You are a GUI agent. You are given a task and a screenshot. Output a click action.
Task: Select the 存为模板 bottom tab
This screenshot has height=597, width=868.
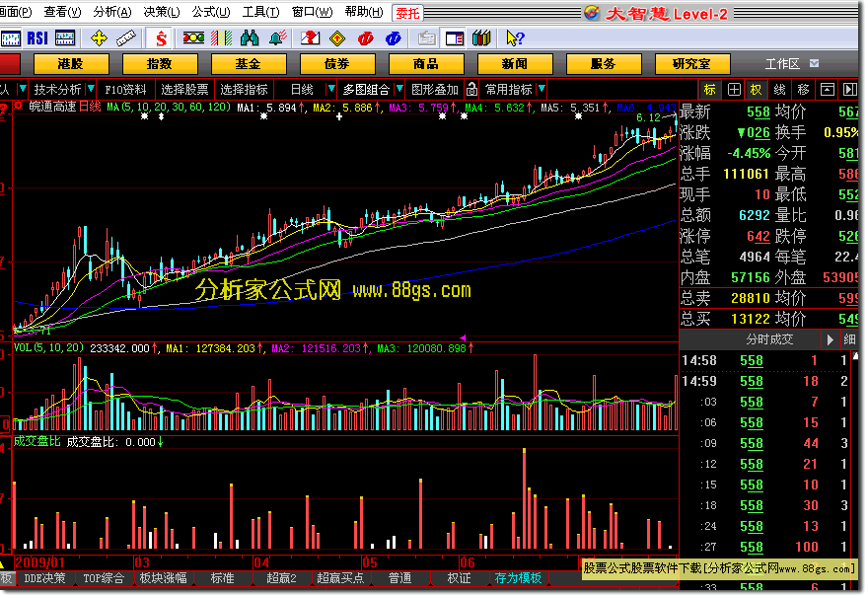coord(518,578)
